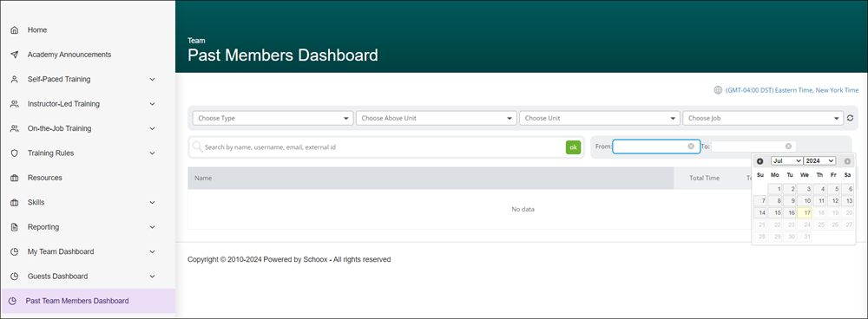Open the Choose Above Unit dropdown
Screen dimensions: 868x319
tap(437, 118)
